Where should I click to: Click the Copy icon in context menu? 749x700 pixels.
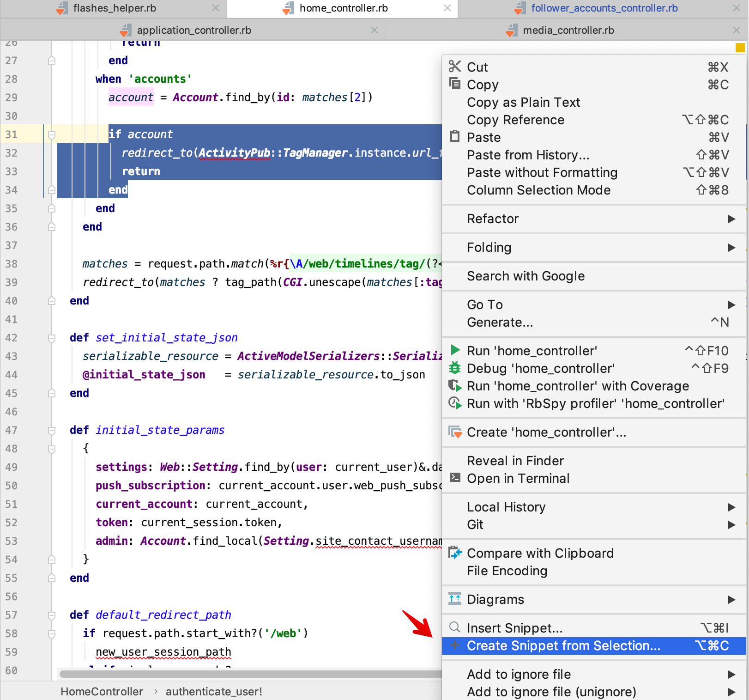(455, 84)
